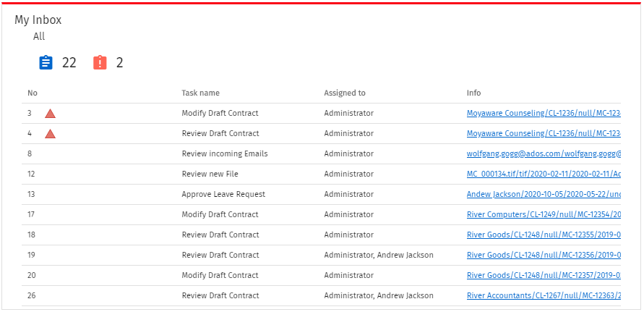Click warning triangle on task 4
The height and width of the screenshot is (312, 644).
click(x=50, y=134)
